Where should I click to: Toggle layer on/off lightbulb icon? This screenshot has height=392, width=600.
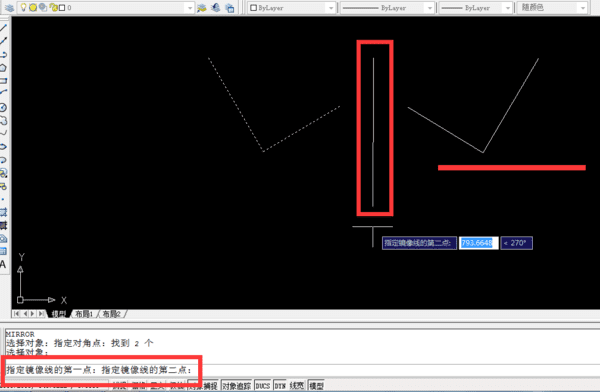point(23,7)
